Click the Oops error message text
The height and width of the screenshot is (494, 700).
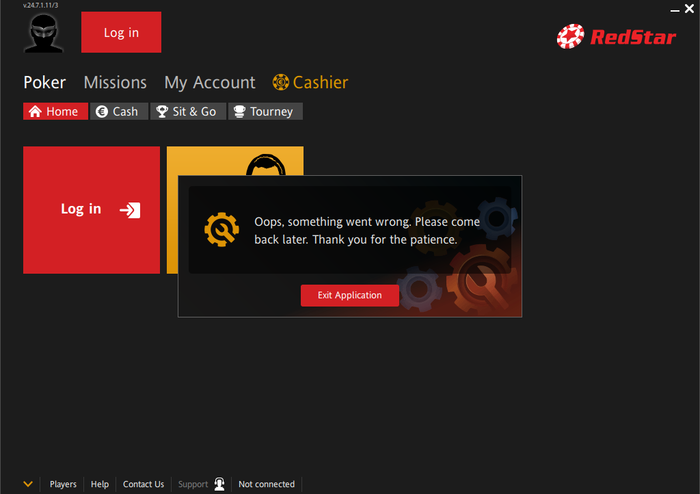367,231
